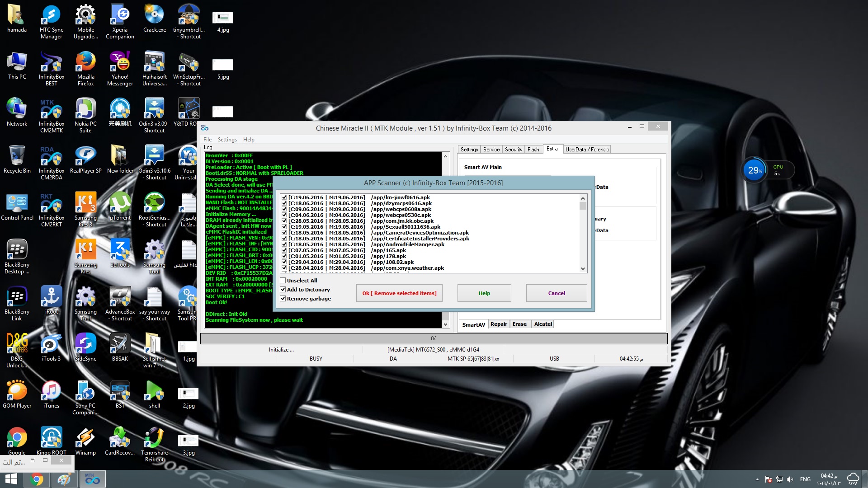Click the APK list scroll-down arrow
This screenshot has height=488, width=868.
click(583, 268)
